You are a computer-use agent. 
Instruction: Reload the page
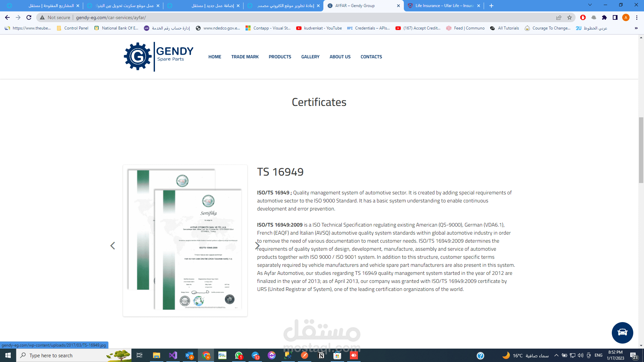29,17
